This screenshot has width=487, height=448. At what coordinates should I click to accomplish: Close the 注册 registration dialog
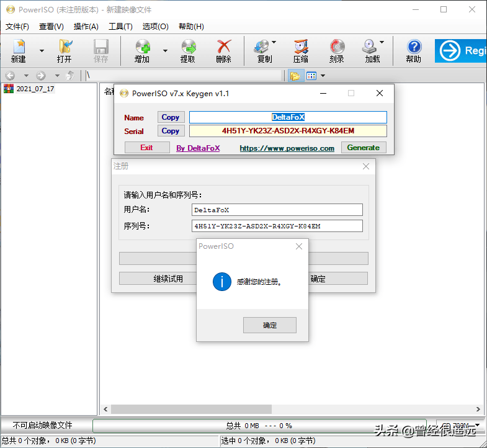(366, 166)
